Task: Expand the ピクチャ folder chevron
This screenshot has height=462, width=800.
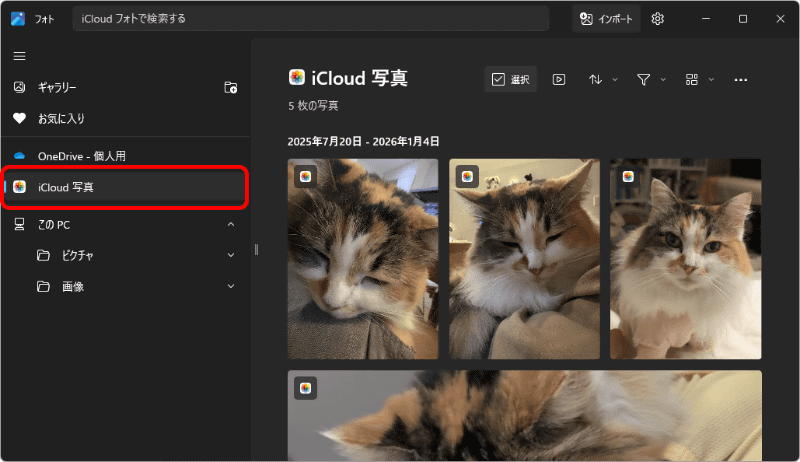Action: (x=231, y=255)
